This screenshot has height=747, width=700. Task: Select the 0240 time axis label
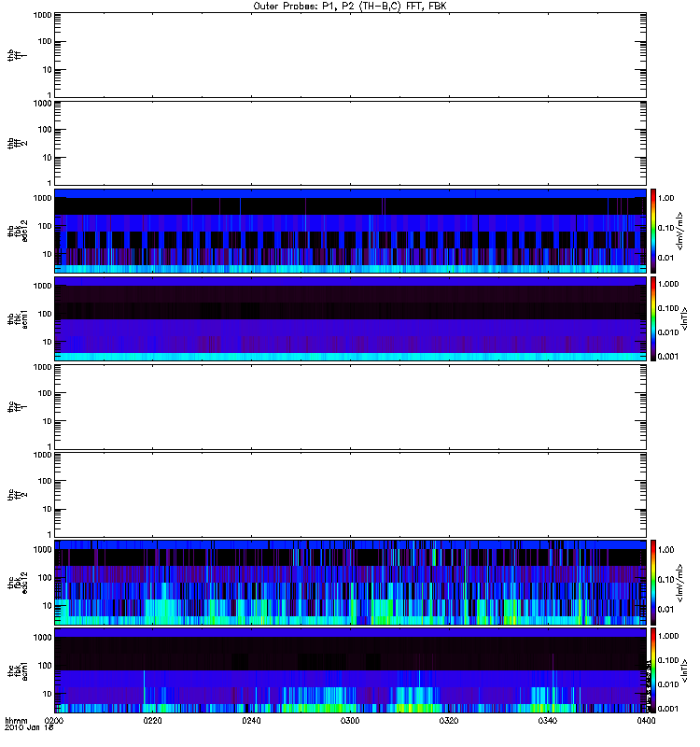tap(251, 721)
